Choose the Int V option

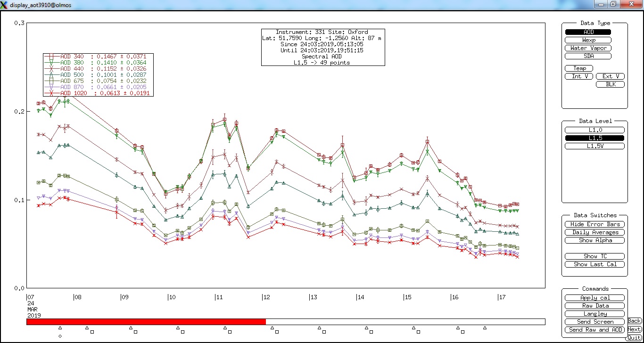(579, 76)
